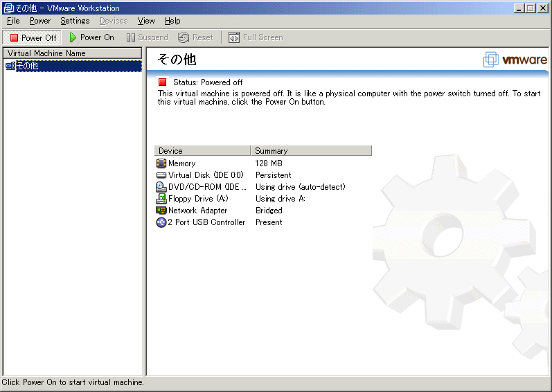The height and width of the screenshot is (392, 552).
Task: Click the 'Status: Powered off' text
Action: coord(208,82)
